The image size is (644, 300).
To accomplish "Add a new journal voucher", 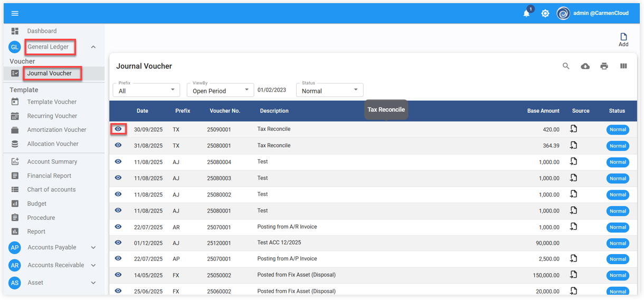I will tap(623, 40).
